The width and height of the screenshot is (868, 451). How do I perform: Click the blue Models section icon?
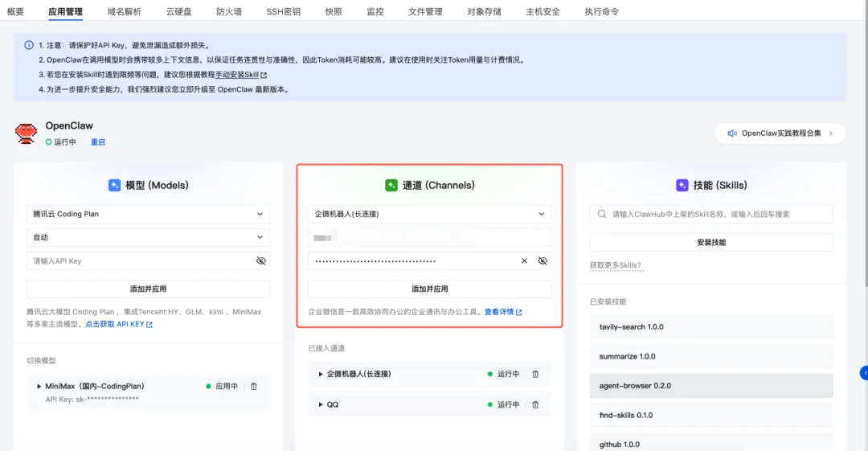114,185
